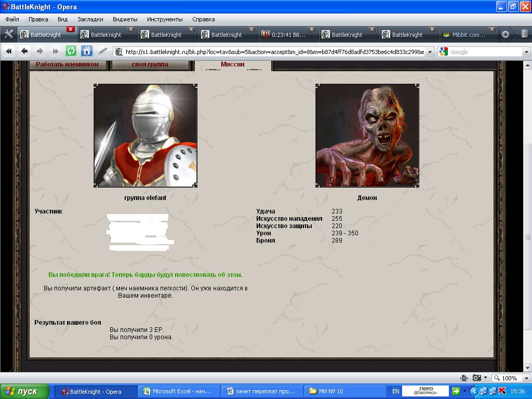Switch to Microsoft Excel in taskbar
Screen dimensions: 532x399
point(179,392)
